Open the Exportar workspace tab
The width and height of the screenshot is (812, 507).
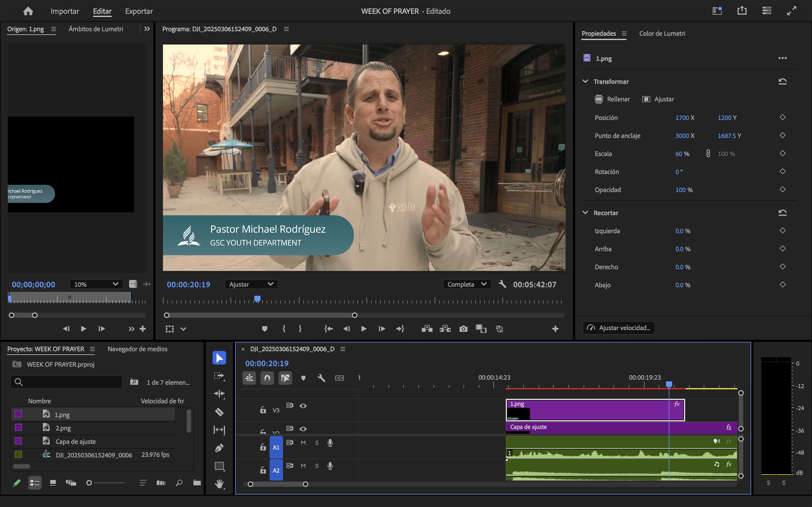coord(139,11)
